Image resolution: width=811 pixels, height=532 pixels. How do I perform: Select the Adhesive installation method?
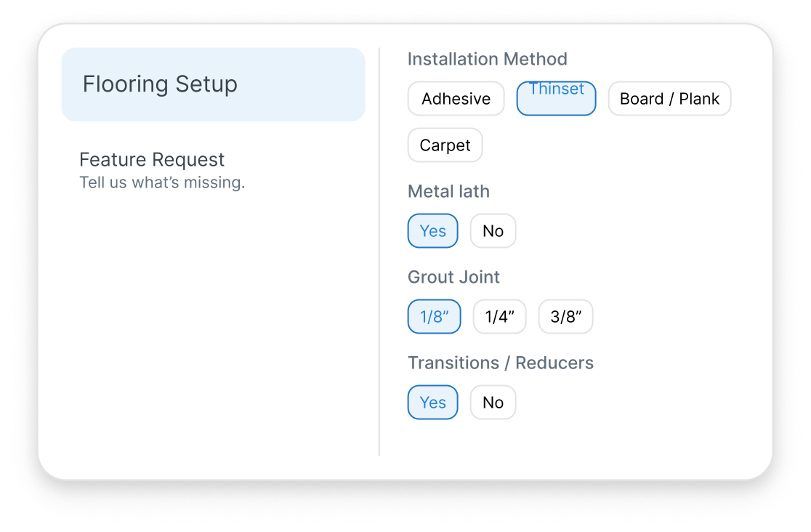pyautogui.click(x=456, y=98)
